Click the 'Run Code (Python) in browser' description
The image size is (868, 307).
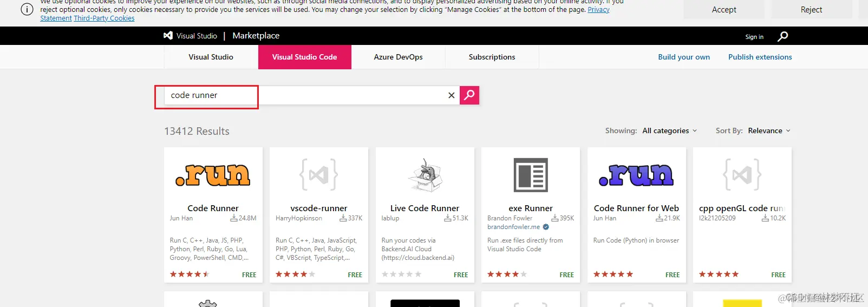pyautogui.click(x=636, y=240)
